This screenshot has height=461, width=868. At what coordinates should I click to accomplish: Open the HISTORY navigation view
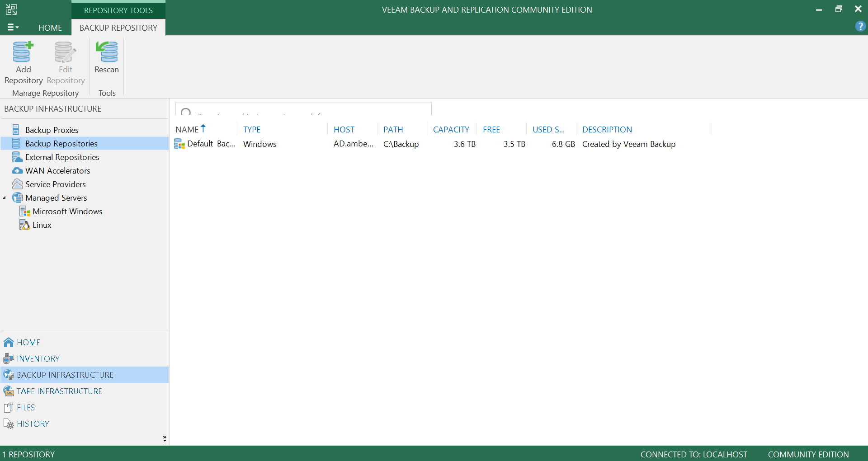tap(85, 423)
